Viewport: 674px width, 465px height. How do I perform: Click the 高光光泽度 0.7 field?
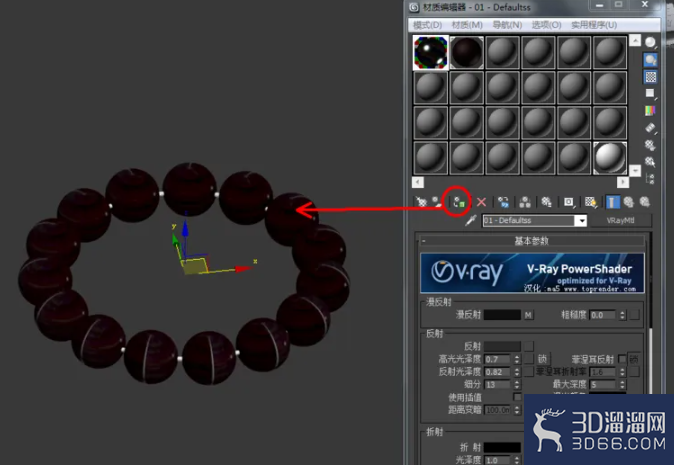tap(499, 359)
